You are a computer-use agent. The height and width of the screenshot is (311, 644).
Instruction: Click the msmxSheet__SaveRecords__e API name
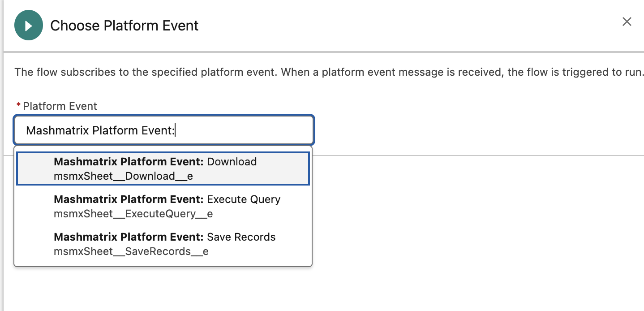[131, 251]
